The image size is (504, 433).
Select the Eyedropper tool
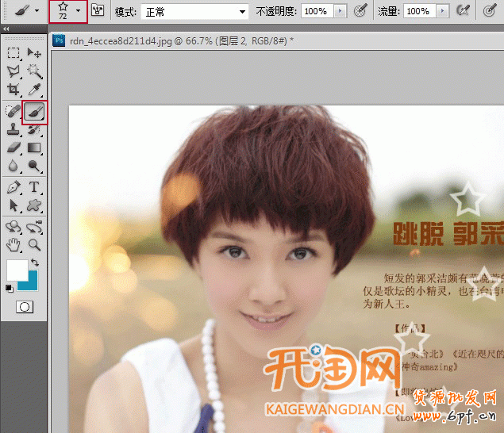coord(35,90)
